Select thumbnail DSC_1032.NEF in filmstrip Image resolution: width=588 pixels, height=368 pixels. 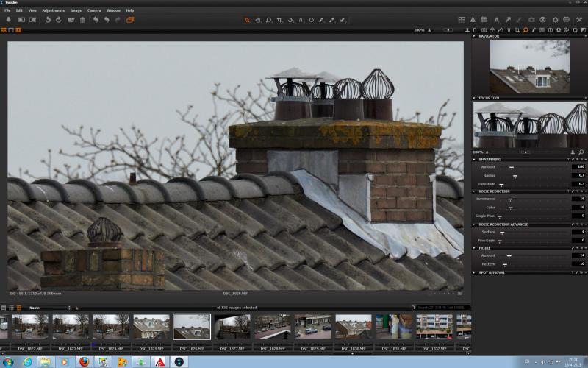tap(434, 327)
